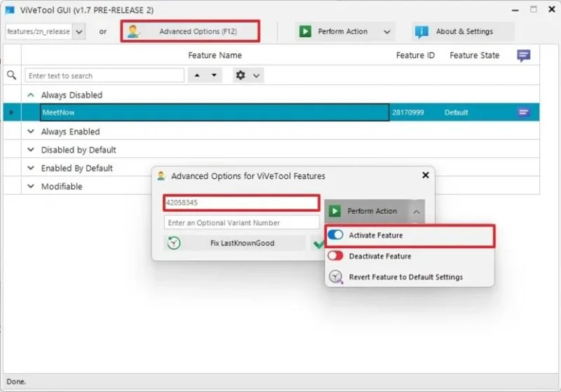
Task: Minimize the ViVeTool GUI window
Action: pos(515,10)
